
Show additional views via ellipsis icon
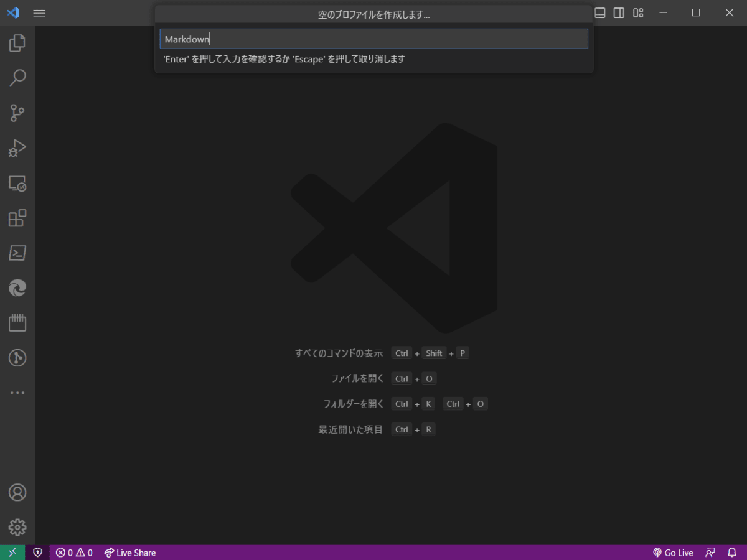[17, 393]
